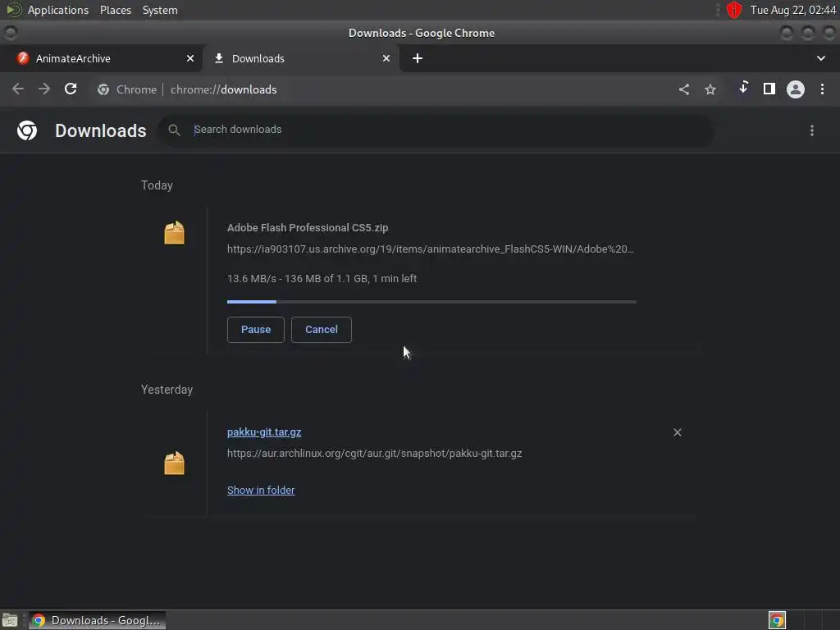Switch to the AnimateArchive tab
The height and width of the screenshot is (630, 840).
coord(101,58)
